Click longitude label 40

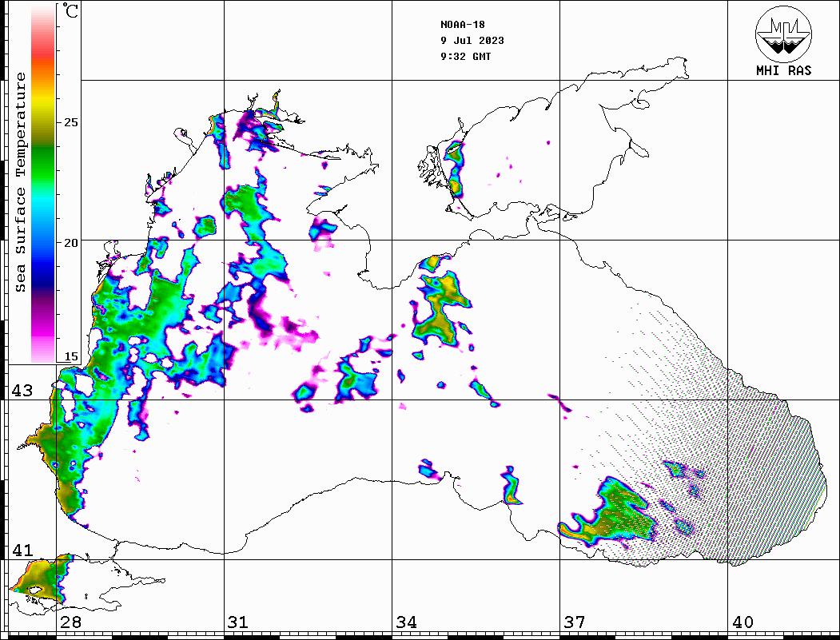[x=742, y=622]
